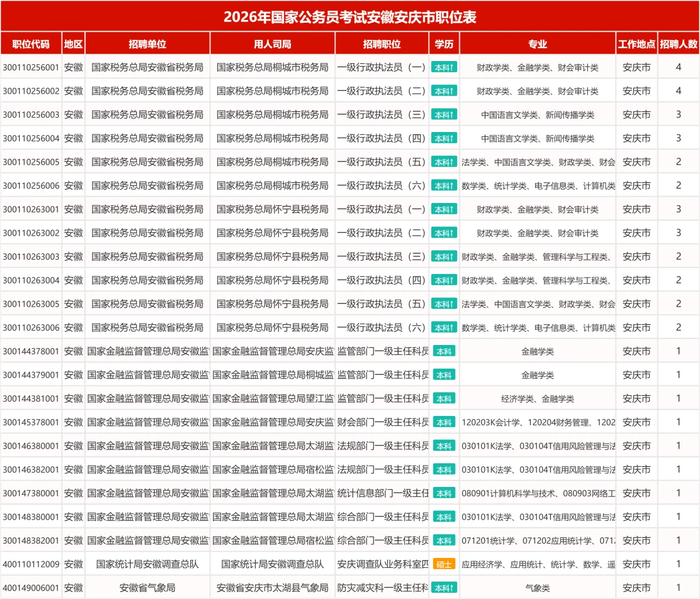Click job code 300144381001

(31, 399)
